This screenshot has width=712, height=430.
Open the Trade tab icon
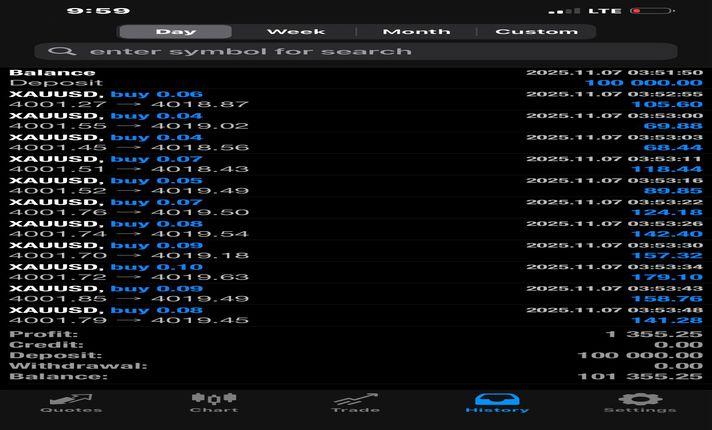point(356,399)
